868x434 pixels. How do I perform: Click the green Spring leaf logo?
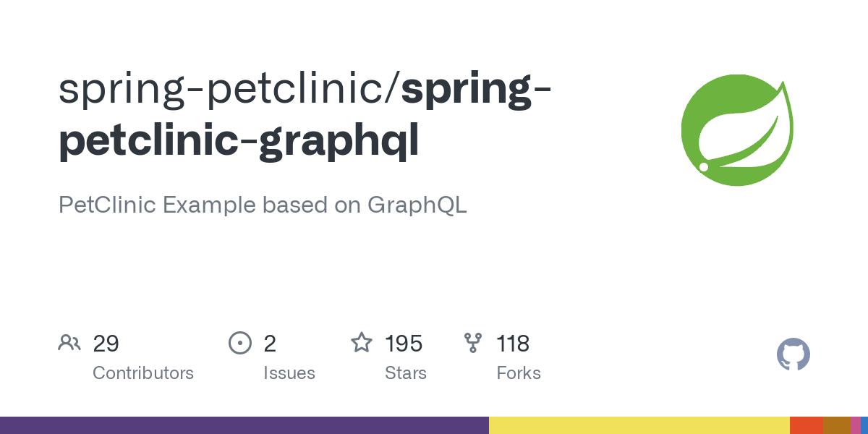tap(737, 130)
